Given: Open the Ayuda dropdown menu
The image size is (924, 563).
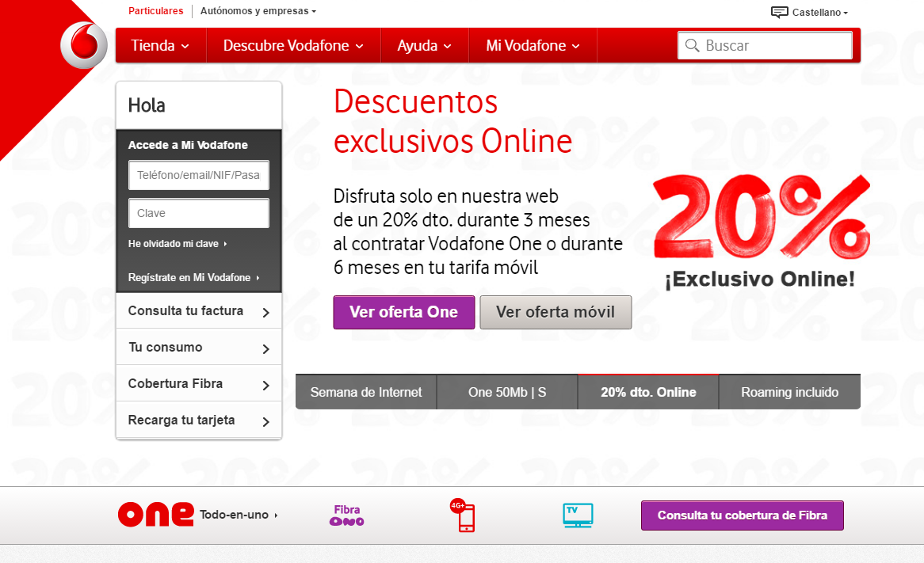Looking at the screenshot, I should click(x=424, y=45).
